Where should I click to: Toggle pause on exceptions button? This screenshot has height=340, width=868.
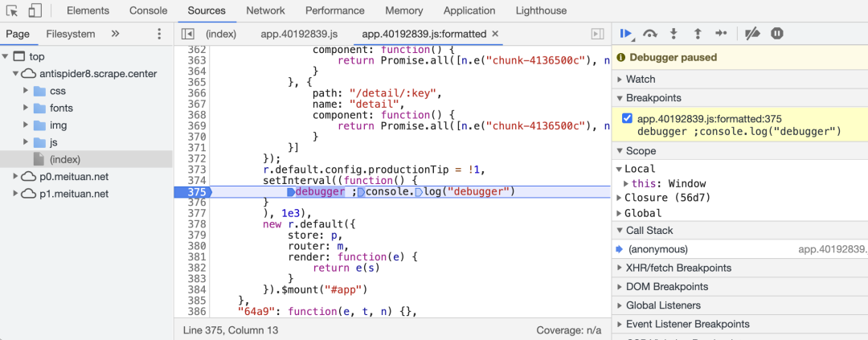pos(776,34)
